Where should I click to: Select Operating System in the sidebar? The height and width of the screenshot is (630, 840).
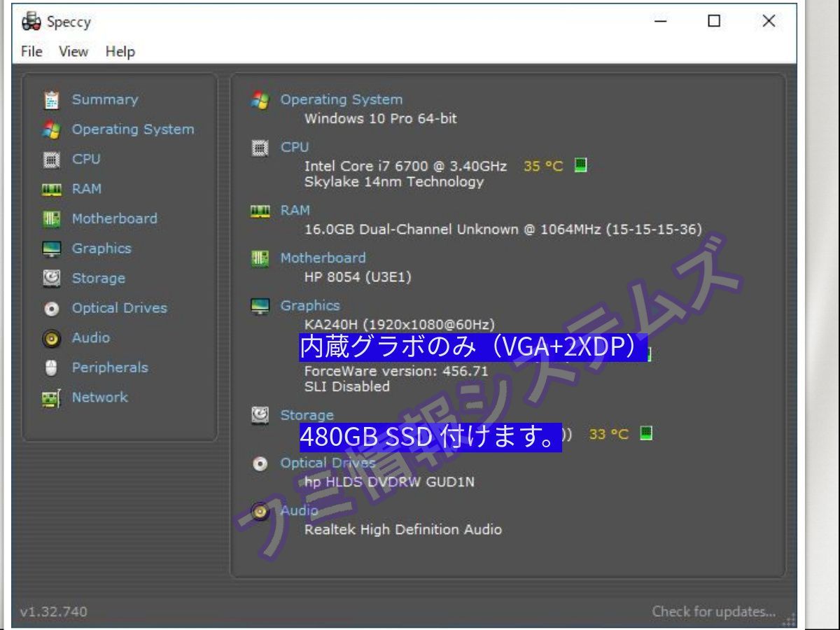point(133,129)
